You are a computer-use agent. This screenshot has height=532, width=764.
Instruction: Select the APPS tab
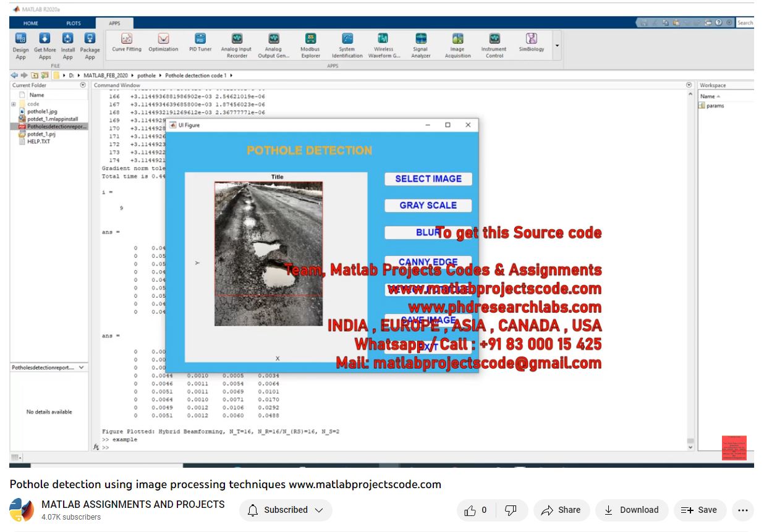115,23
